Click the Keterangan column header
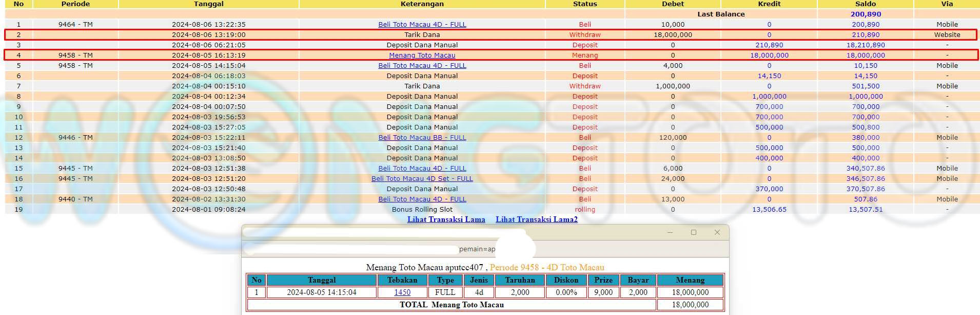Image resolution: width=980 pixels, height=315 pixels. [422, 4]
